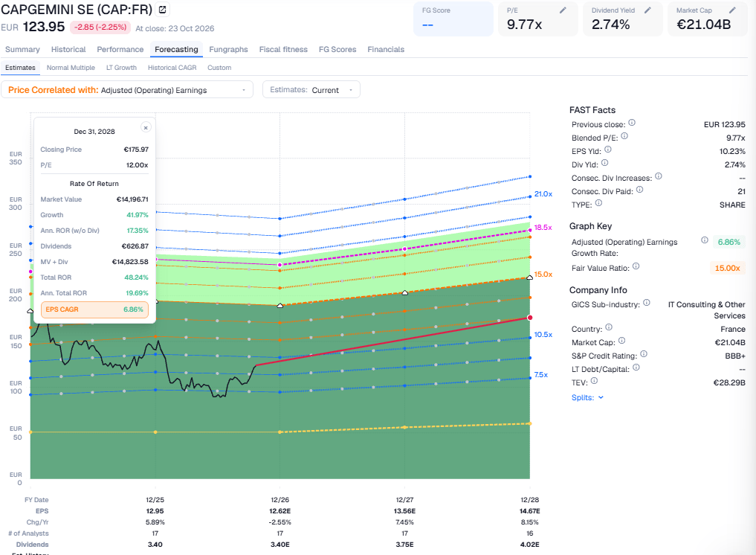This screenshot has width=756, height=555.
Task: Open Estimates Current dropdown
Action: [x=311, y=90]
